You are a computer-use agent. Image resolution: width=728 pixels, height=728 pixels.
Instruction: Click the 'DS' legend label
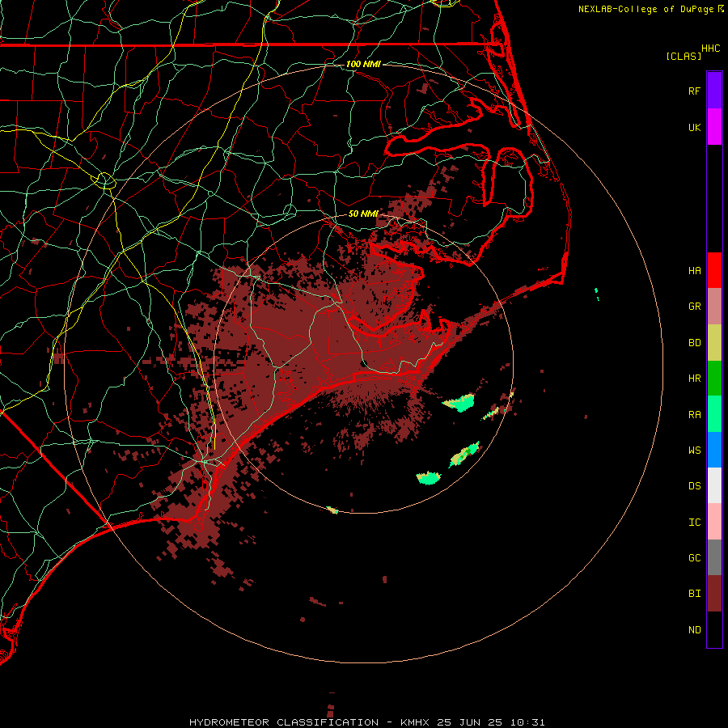pyautogui.click(x=694, y=485)
